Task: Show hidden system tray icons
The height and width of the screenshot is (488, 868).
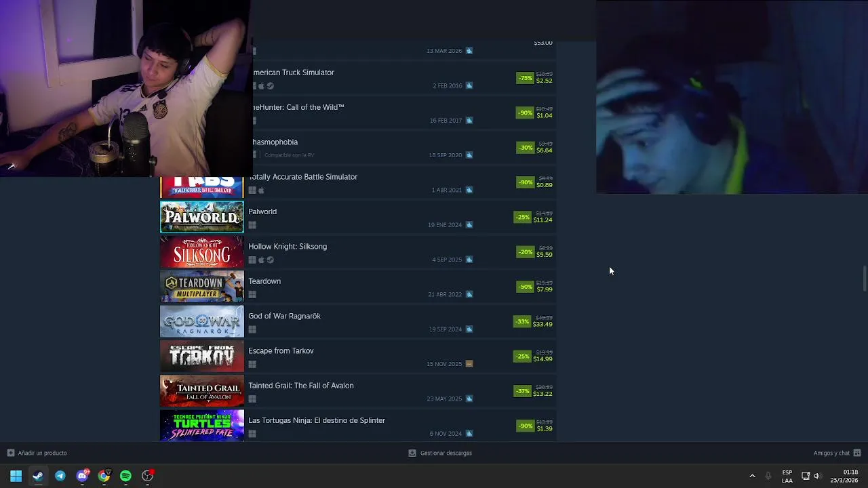Action: click(x=752, y=476)
